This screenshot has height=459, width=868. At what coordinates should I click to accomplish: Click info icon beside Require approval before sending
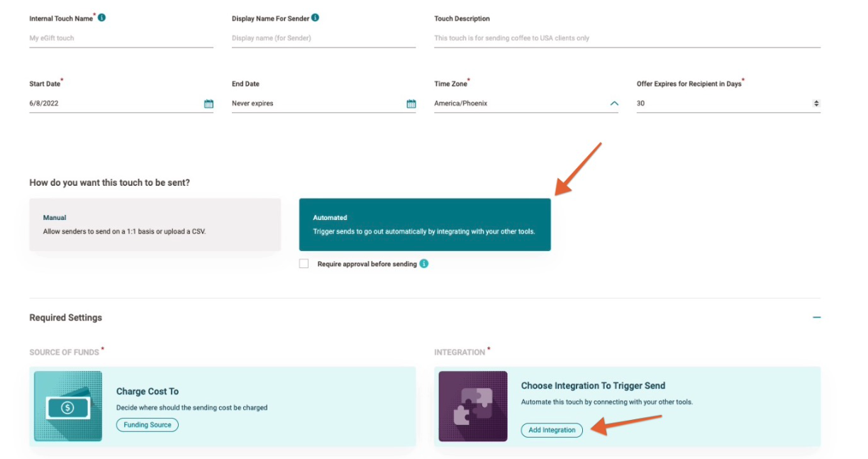pyautogui.click(x=423, y=264)
